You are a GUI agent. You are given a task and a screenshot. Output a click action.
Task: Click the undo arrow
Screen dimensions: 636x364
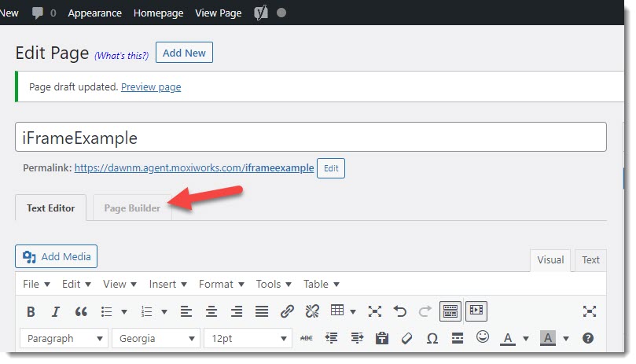(399, 311)
